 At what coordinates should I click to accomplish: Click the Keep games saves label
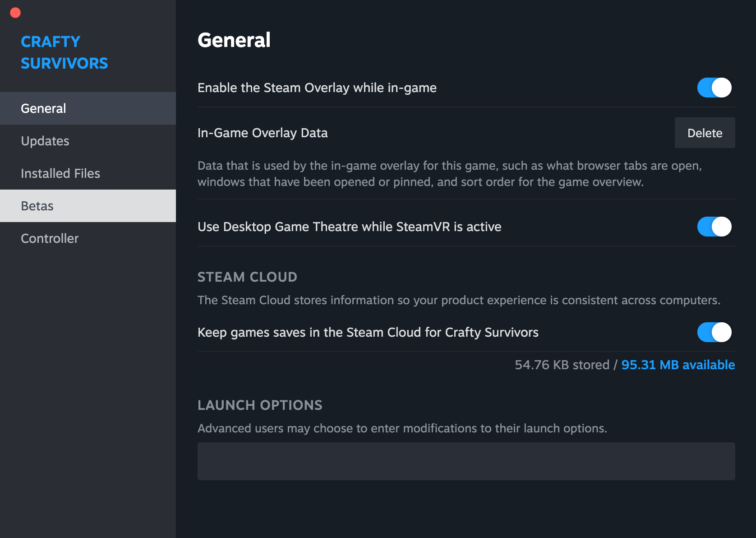click(368, 332)
